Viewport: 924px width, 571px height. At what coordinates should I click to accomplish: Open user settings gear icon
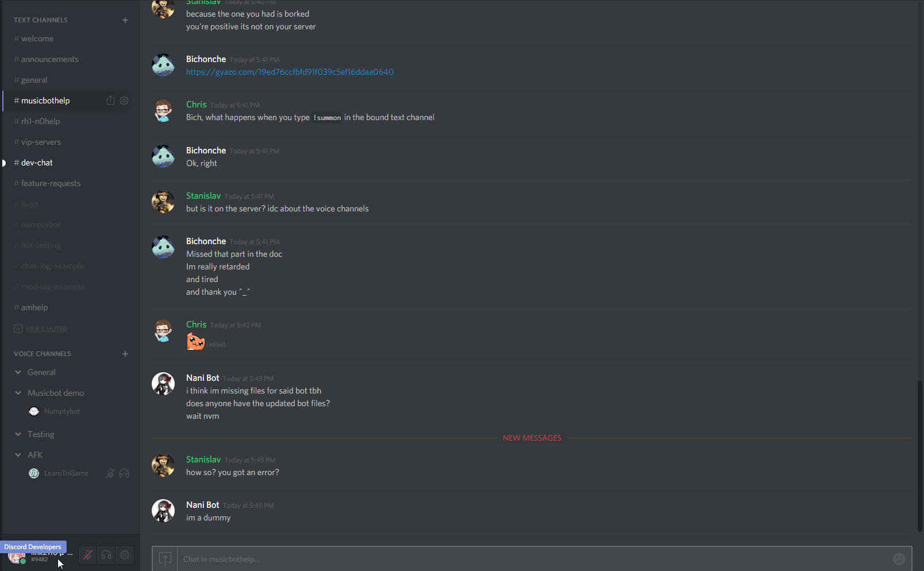pyautogui.click(x=125, y=555)
